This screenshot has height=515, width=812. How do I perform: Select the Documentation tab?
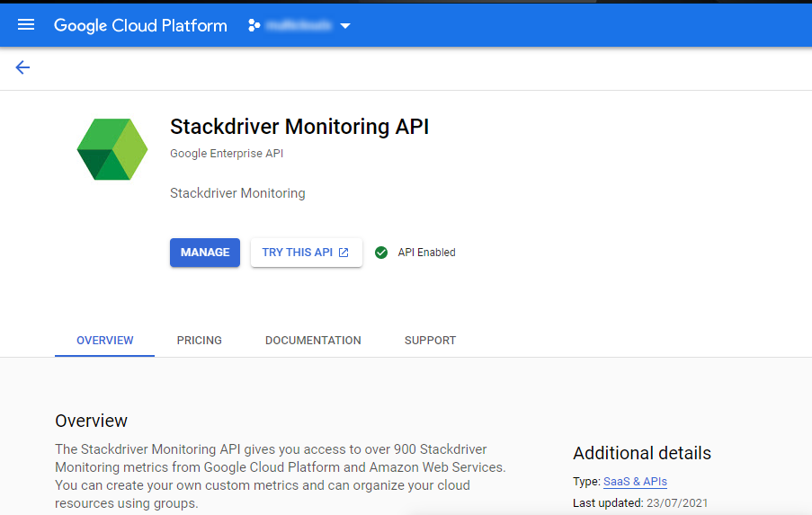(313, 341)
